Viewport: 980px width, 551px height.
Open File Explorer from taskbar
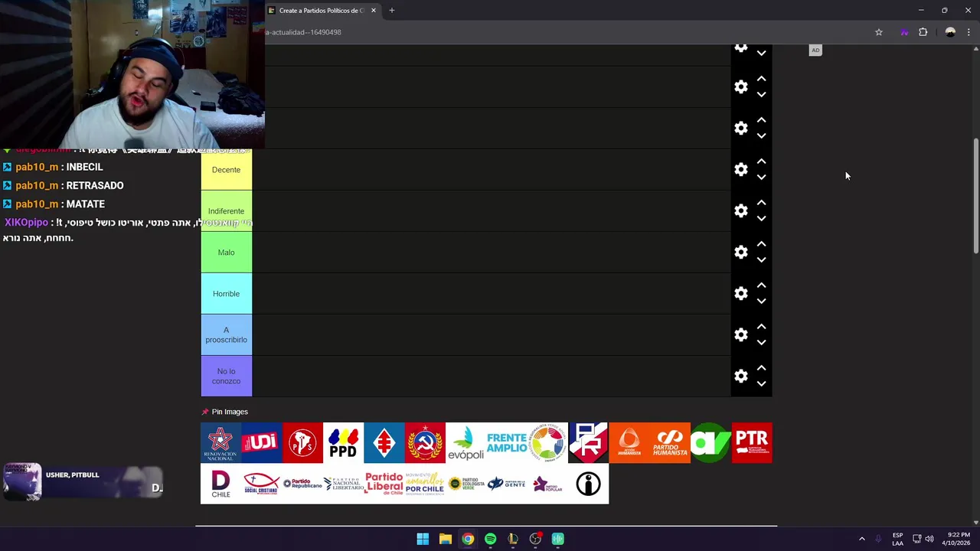tap(445, 539)
